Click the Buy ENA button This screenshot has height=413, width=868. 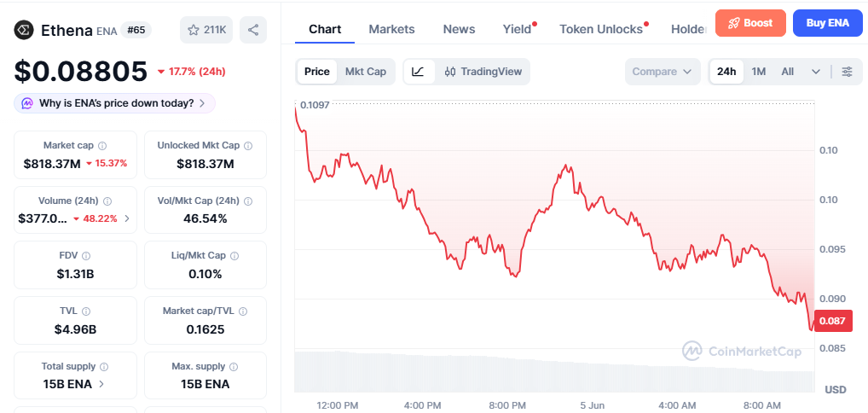point(827,23)
